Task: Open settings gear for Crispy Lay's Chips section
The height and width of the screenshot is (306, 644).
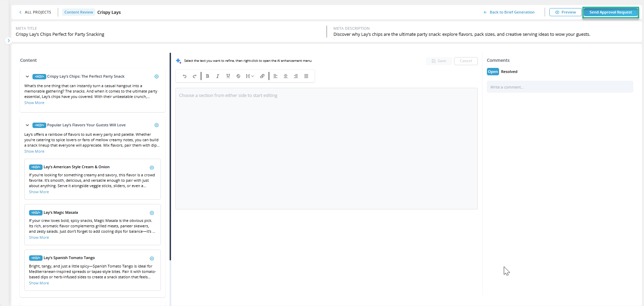Action: click(156, 77)
